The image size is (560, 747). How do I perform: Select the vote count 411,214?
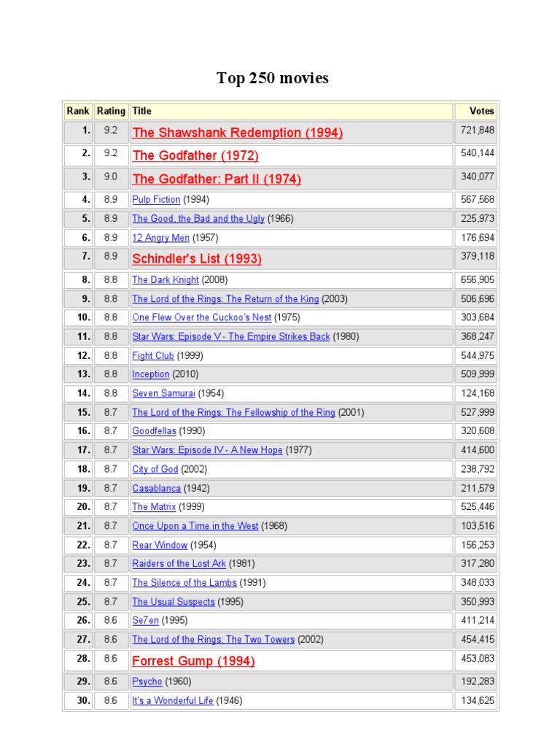(x=477, y=620)
